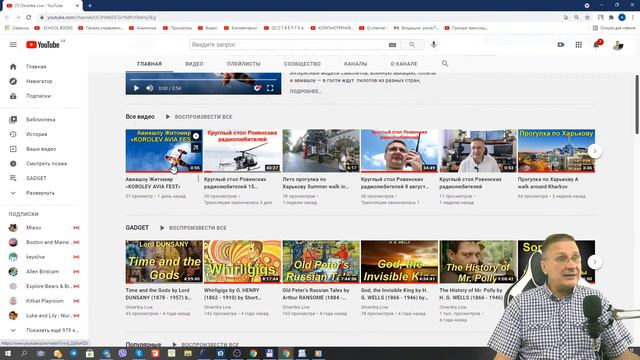The height and width of the screenshot is (360, 640).
Task: Switch to КАНАЛЫ channel tab
Action: pyautogui.click(x=356, y=64)
